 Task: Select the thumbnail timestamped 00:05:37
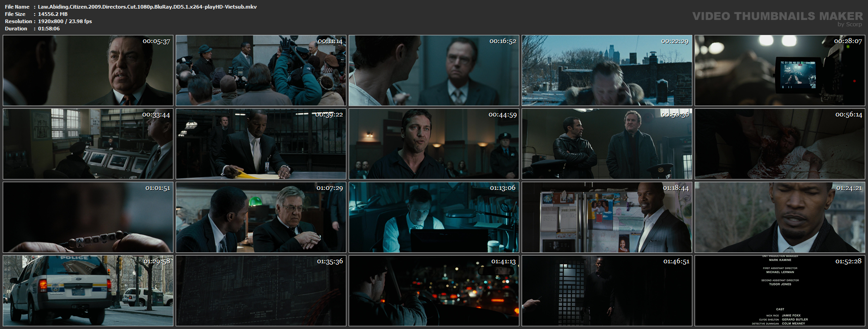(x=88, y=70)
